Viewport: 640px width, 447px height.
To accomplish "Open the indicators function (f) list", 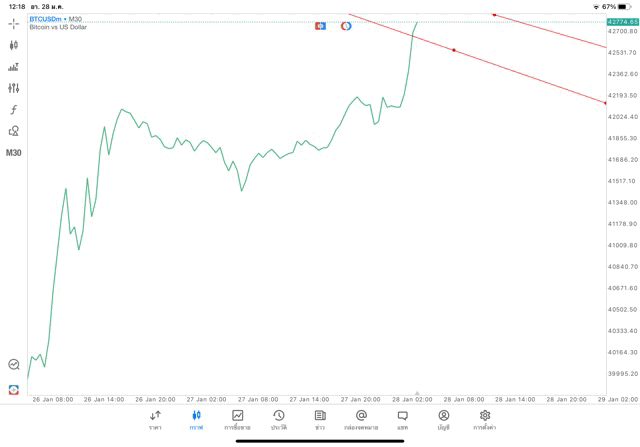I will coord(14,109).
